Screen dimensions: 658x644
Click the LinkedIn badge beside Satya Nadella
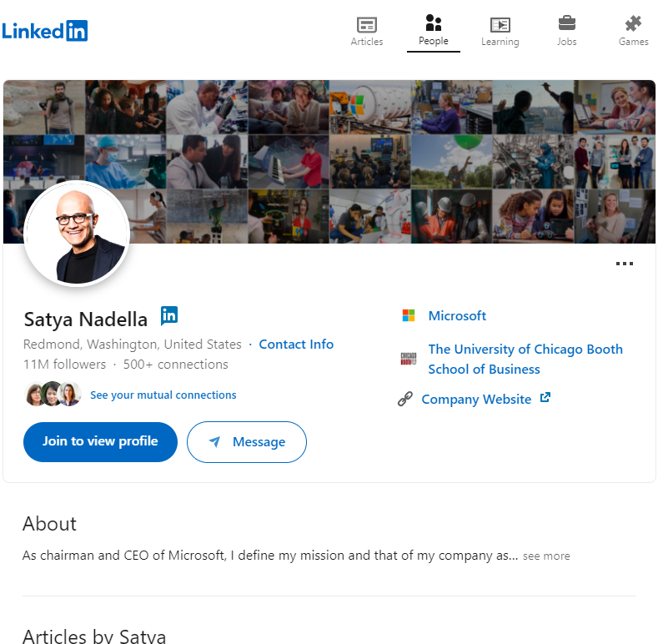169,315
